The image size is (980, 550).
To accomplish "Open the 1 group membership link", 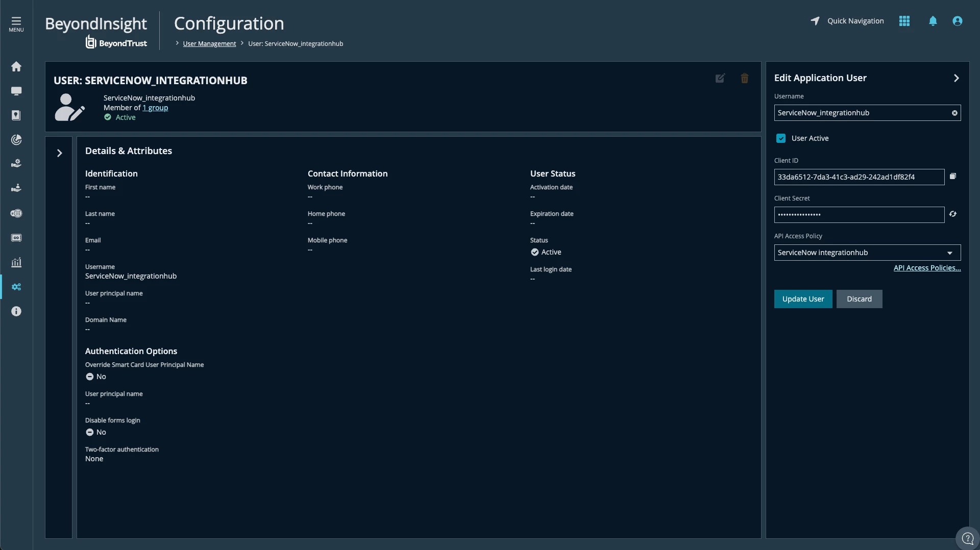I will [155, 108].
